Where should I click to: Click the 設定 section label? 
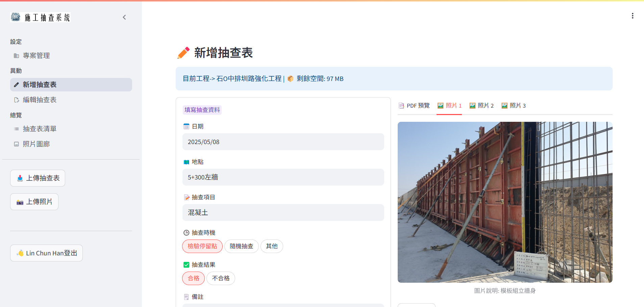(x=16, y=42)
